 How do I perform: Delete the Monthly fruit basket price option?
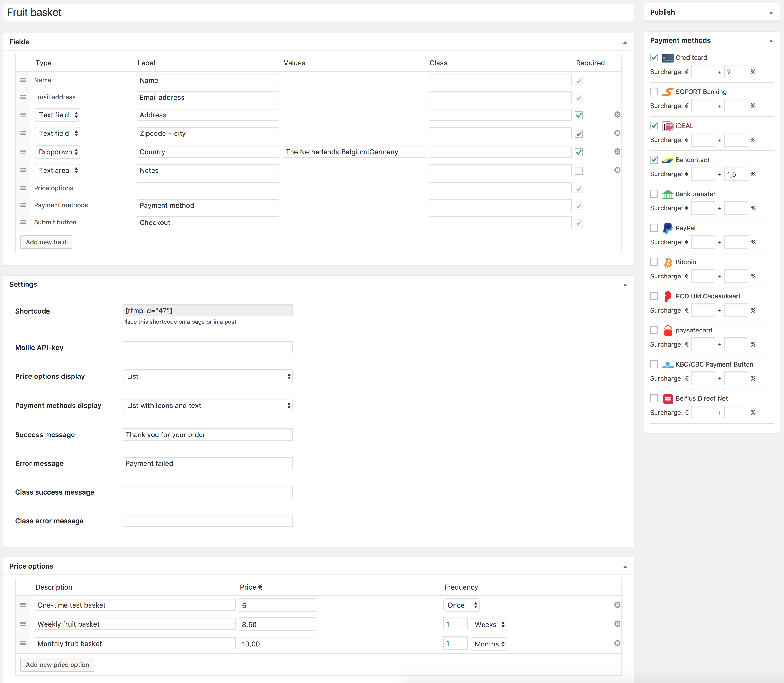pos(618,643)
